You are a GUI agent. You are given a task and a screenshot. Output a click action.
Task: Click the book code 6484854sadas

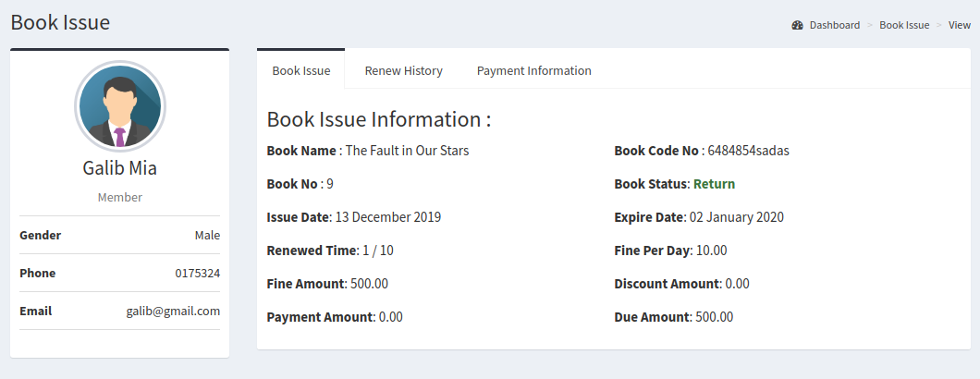pos(748,151)
